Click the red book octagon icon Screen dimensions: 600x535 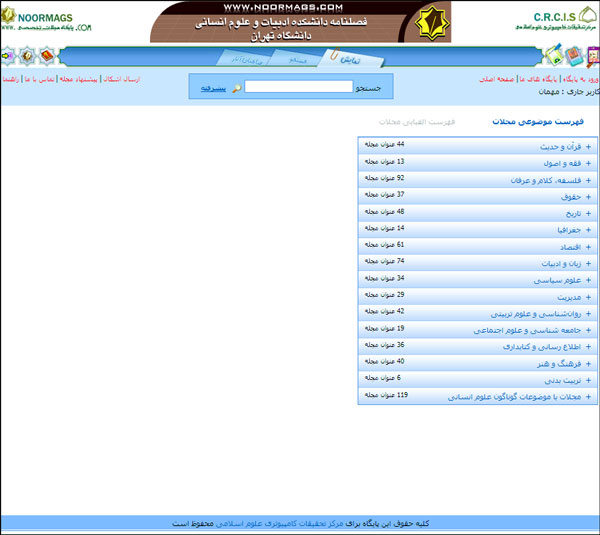[47, 56]
